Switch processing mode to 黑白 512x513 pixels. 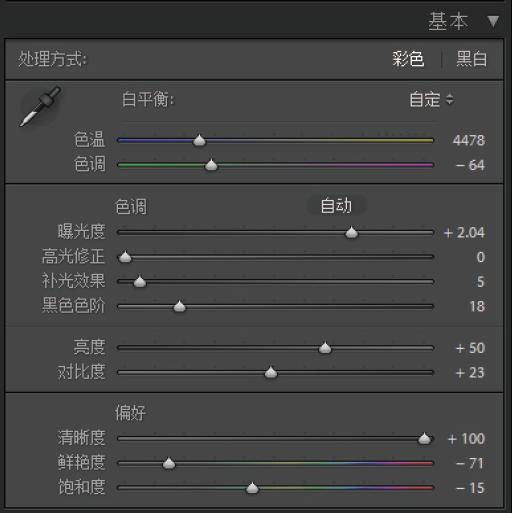(x=471, y=59)
